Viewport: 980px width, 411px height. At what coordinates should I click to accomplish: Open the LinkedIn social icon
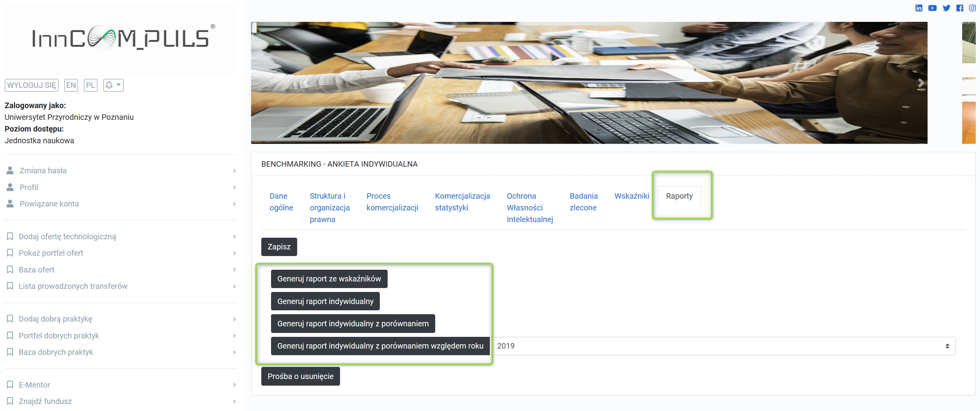click(919, 8)
